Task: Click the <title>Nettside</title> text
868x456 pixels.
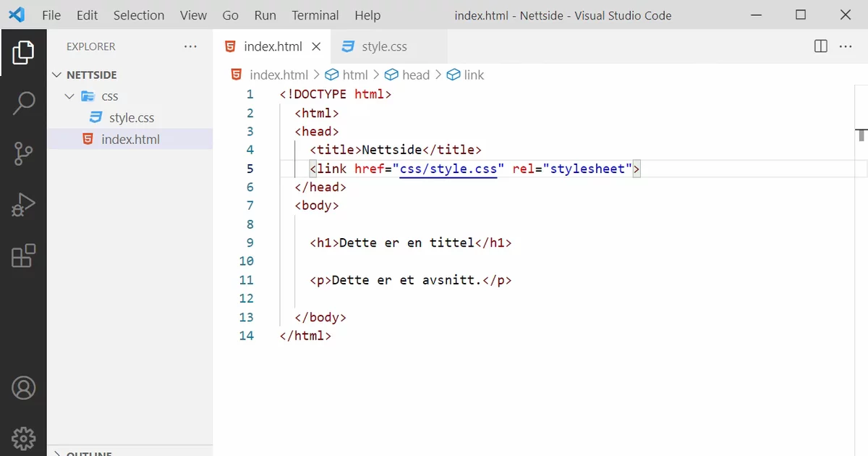Action: pos(396,150)
